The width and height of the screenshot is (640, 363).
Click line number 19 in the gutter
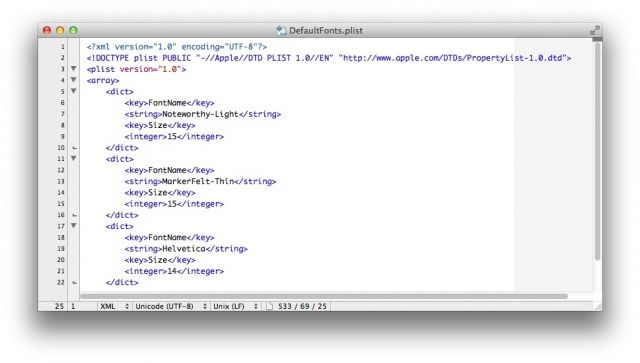tap(61, 249)
